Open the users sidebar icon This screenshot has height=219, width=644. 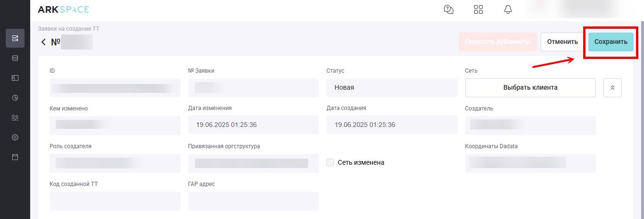(x=15, y=118)
